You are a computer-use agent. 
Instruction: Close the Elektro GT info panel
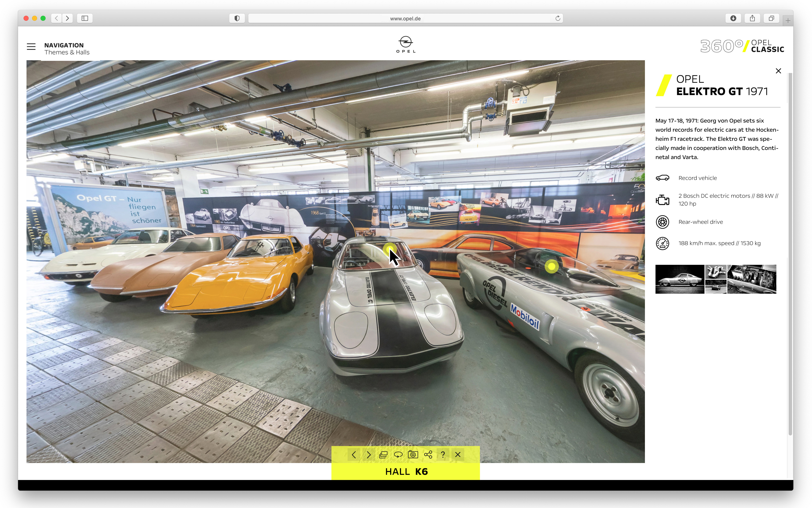tap(778, 71)
